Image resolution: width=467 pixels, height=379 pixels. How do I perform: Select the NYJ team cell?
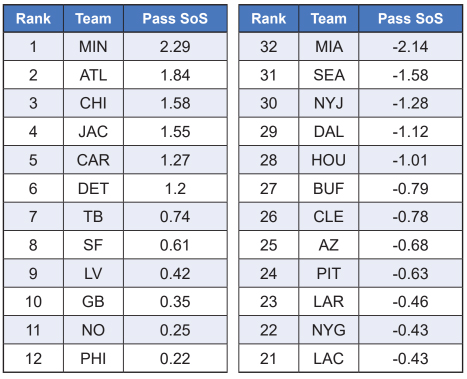click(329, 103)
